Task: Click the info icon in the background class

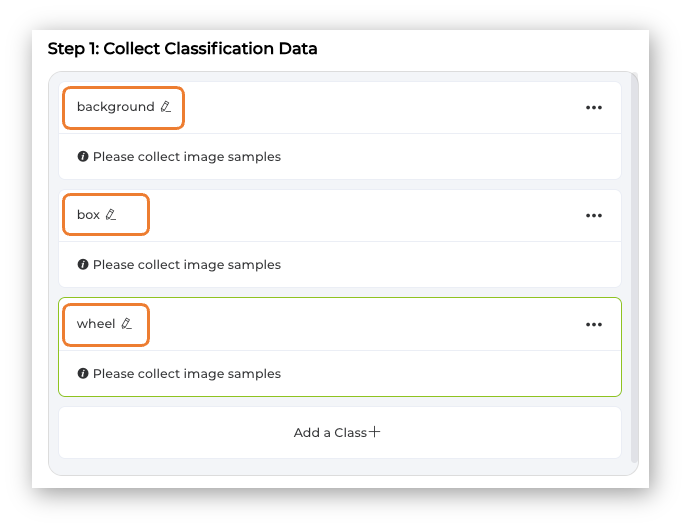Action: [x=83, y=157]
